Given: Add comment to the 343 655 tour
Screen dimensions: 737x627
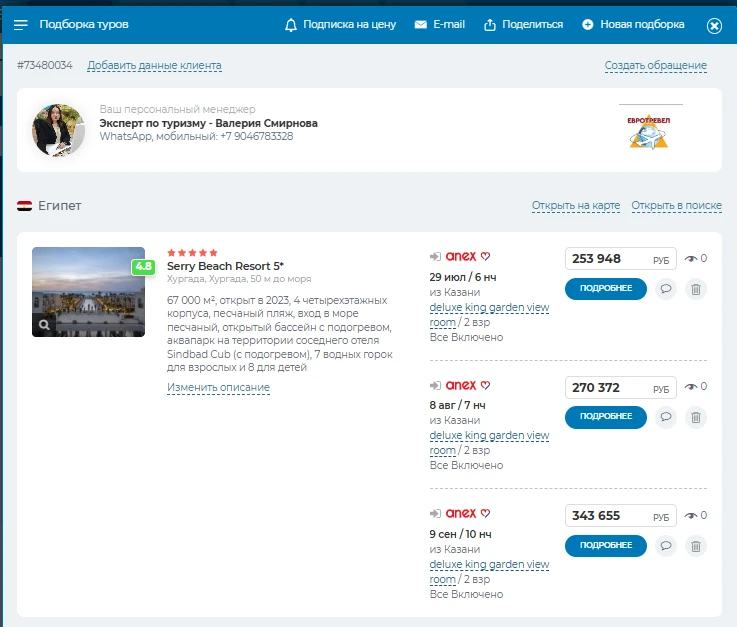Looking at the screenshot, I should tap(666, 546).
